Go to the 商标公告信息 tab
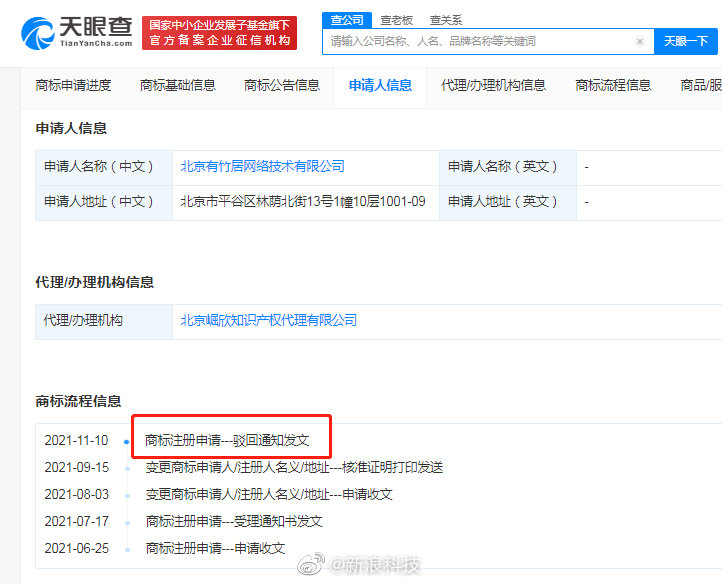This screenshot has height=584, width=722. point(282,86)
